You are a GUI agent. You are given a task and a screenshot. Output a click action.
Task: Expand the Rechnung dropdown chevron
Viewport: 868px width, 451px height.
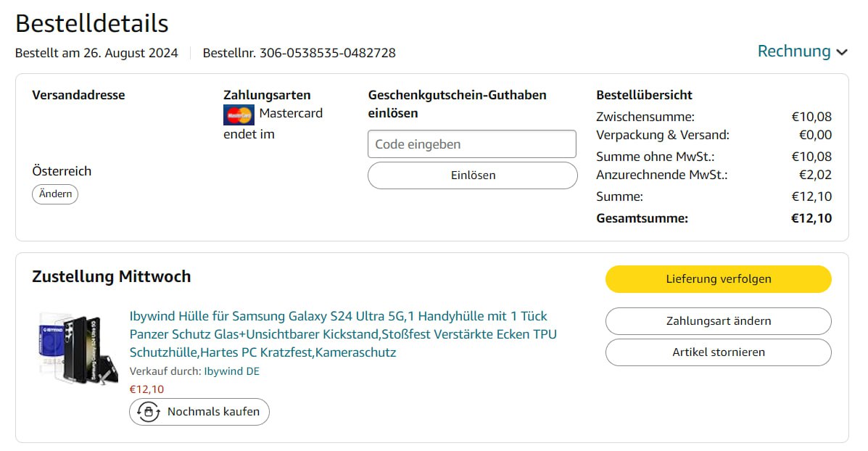coord(842,52)
